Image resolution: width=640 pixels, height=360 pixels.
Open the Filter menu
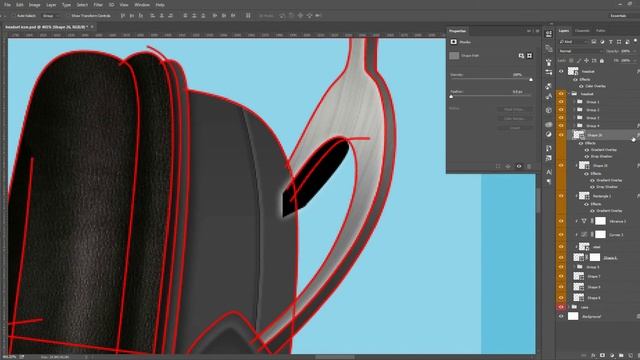coord(98,5)
